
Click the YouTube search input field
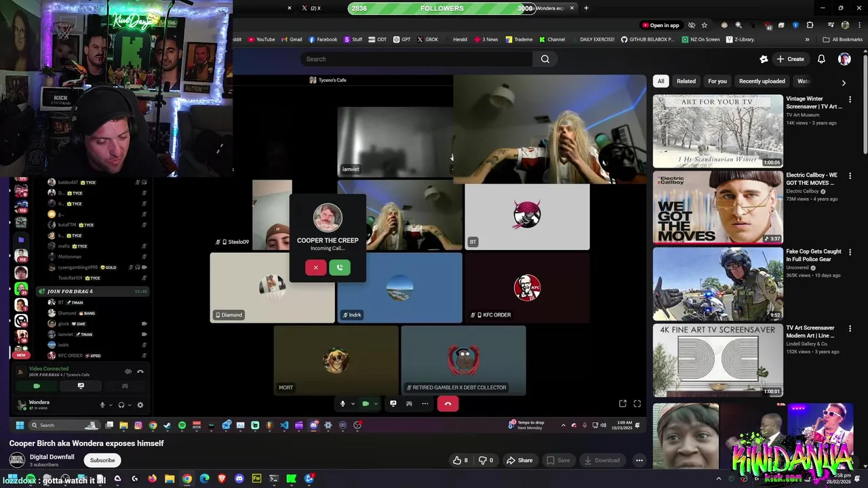click(x=417, y=59)
